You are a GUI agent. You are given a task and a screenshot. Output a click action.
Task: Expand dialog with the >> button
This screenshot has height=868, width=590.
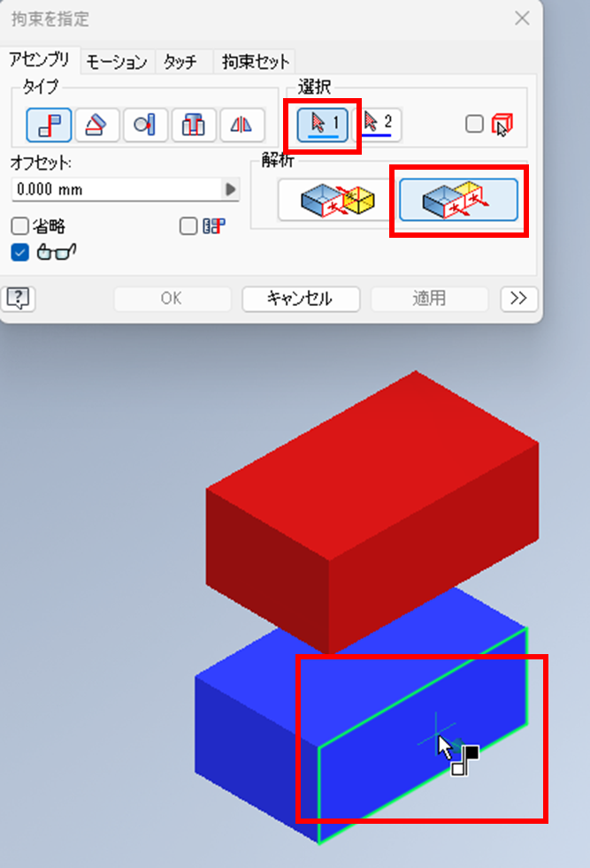[518, 299]
